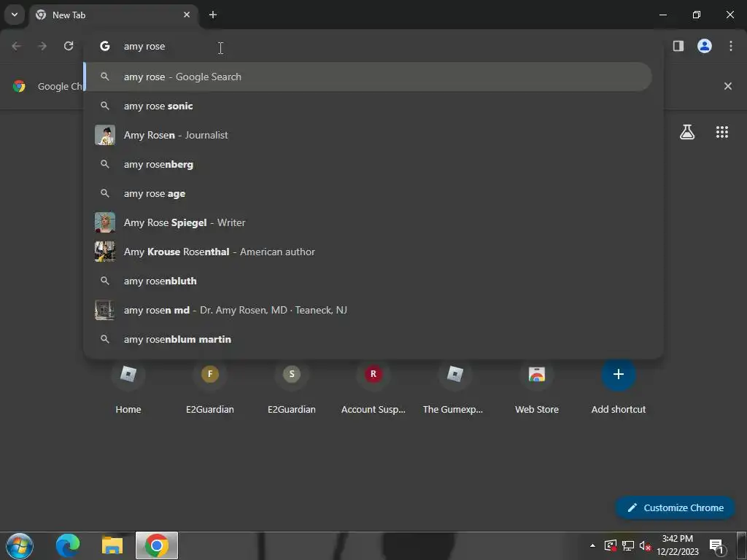The image size is (747, 560).
Task: Select suggestion Amy Krouse Rosenthal
Action: (368, 252)
